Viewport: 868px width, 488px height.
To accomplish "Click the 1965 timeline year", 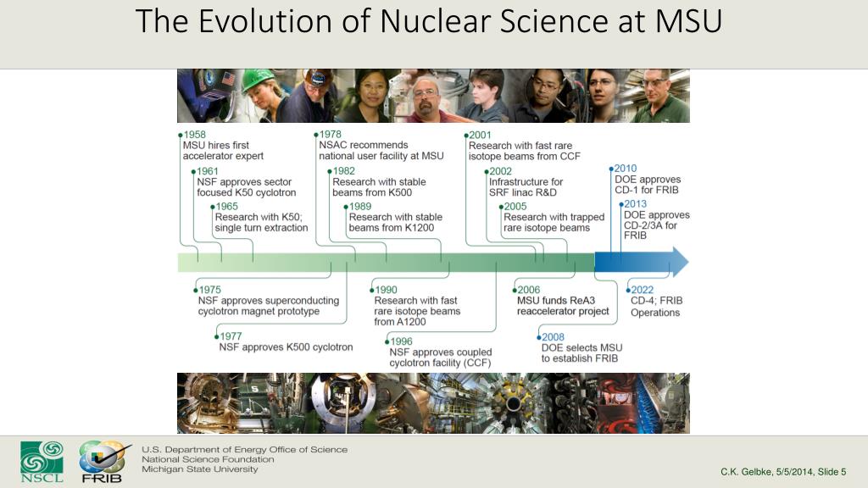I will point(226,207).
